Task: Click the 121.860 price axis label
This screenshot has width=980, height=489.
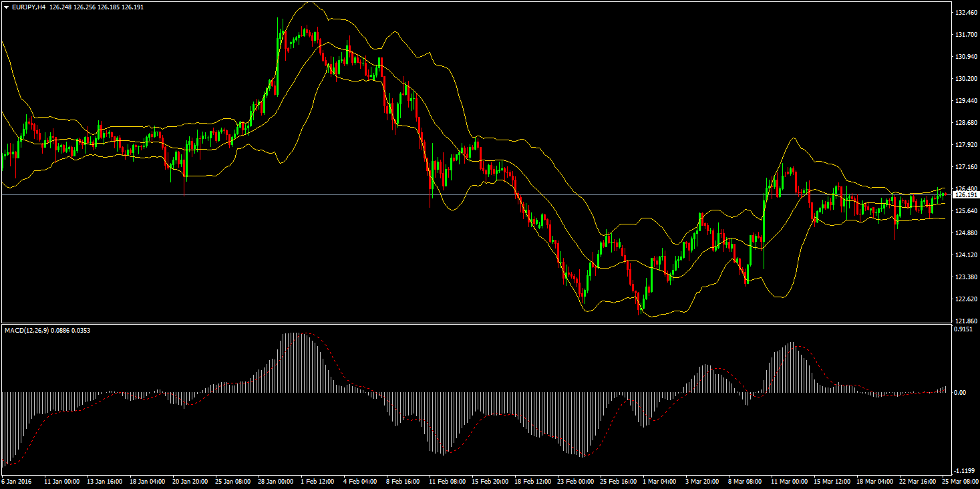Action: click(x=965, y=321)
